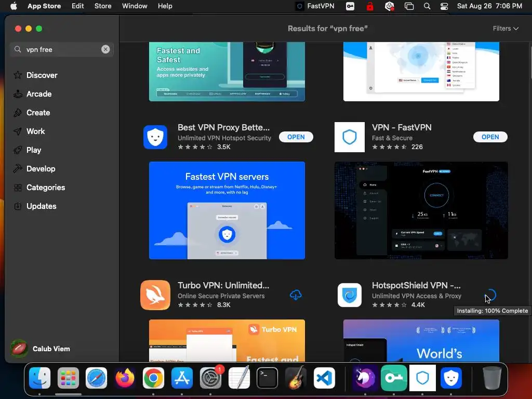The height and width of the screenshot is (399, 532).
Task: Click the results list vertical scrollbar
Action: (530, 63)
